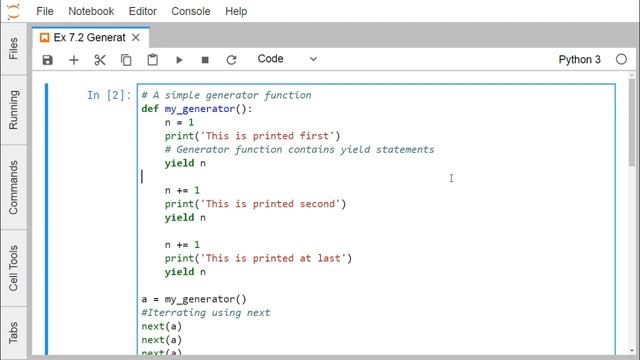Screen dimensions: 640x360
Task: Paste cell from clipboard
Action: coord(153,60)
